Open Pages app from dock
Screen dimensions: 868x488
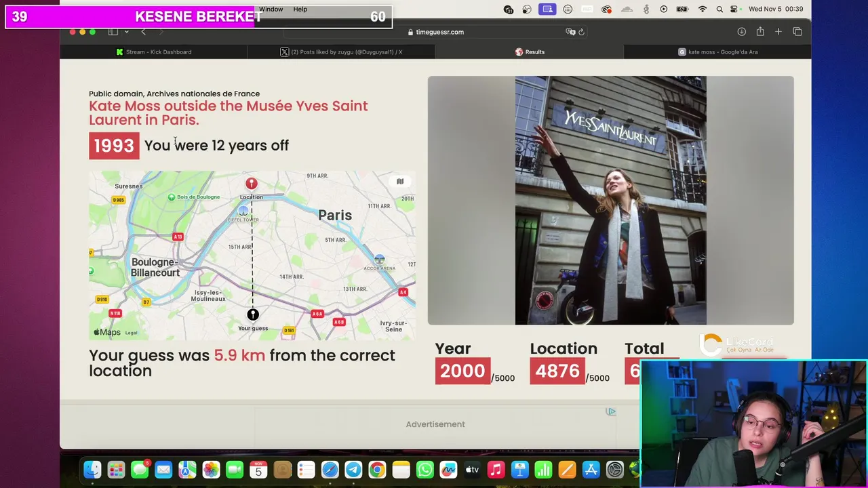567,469
